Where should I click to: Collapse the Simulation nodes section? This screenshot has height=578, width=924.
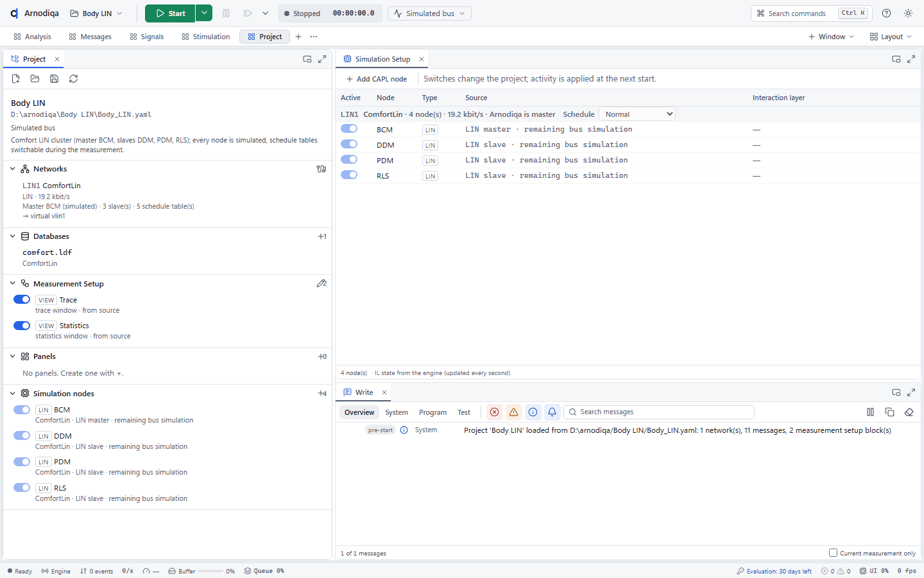[12, 394]
